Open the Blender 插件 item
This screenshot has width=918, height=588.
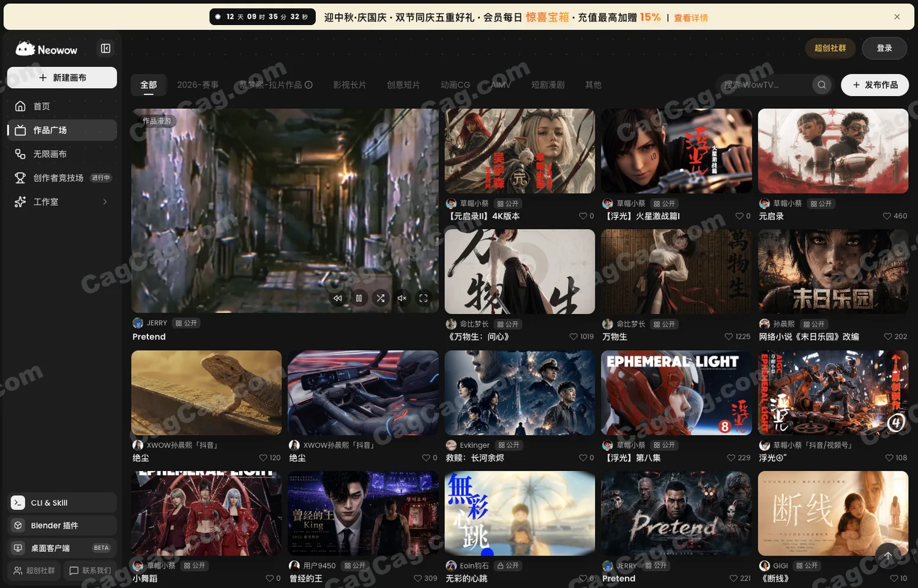(x=62, y=526)
